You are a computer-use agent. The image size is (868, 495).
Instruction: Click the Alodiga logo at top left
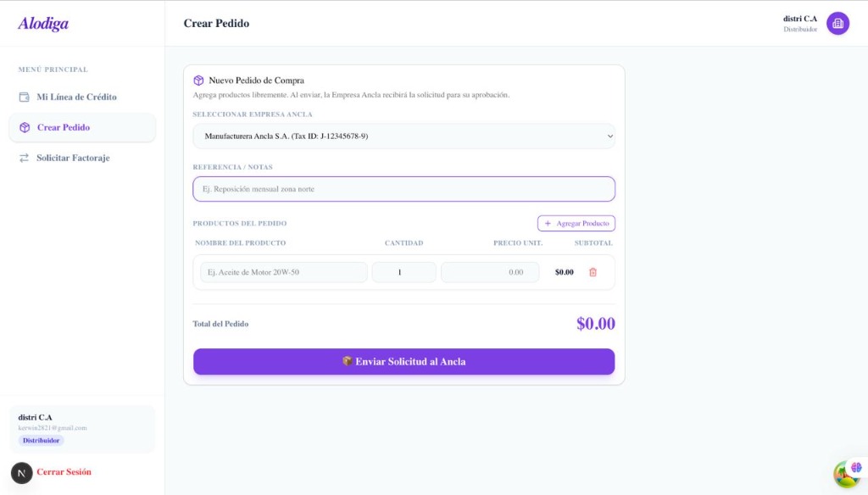pos(42,23)
